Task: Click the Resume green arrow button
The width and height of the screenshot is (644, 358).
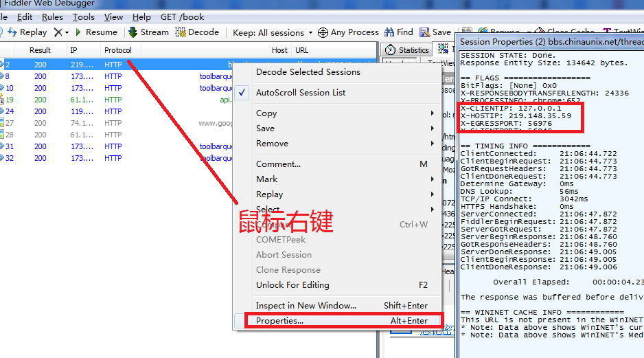Action: 78,32
